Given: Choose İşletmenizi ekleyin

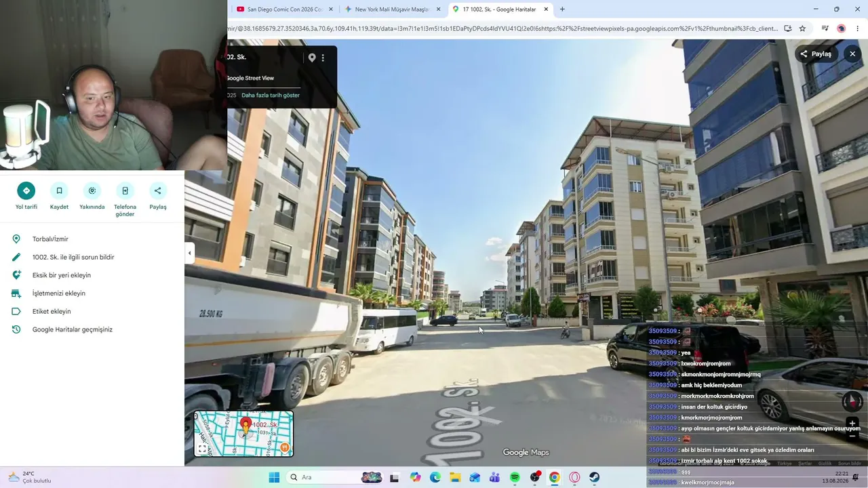Looking at the screenshot, I should click(92, 293).
